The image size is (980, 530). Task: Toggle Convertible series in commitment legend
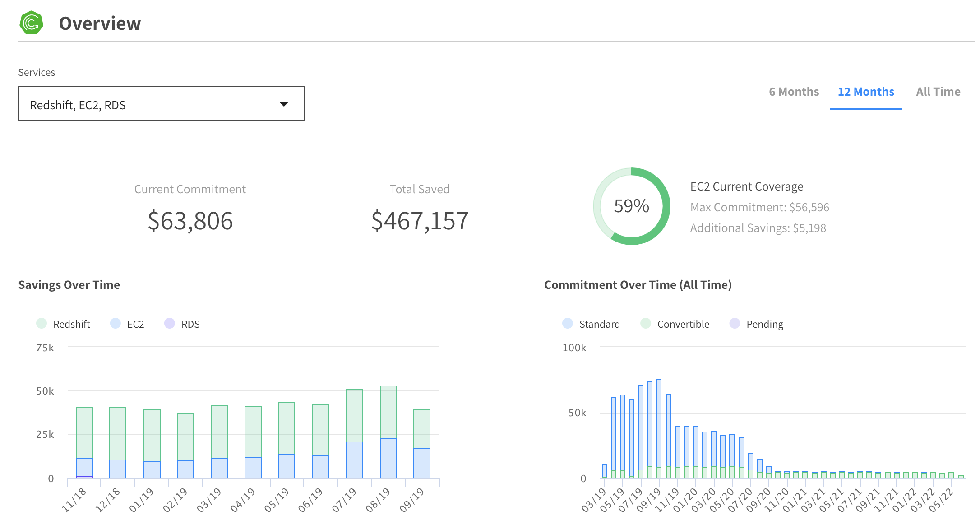coord(683,324)
